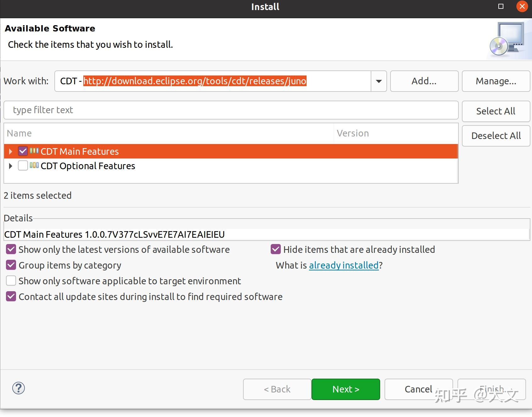Toggle Contact all update sites checkbox
Screen dimensions: 532x417
coord(11,297)
